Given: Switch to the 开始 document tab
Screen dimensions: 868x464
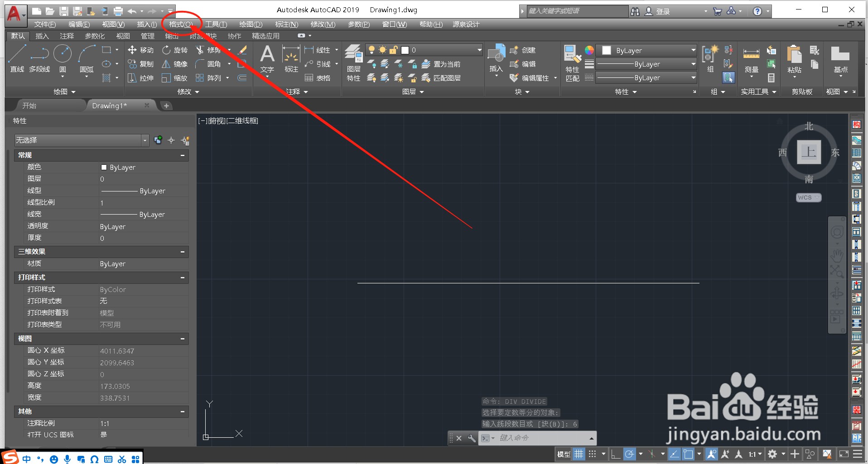Looking at the screenshot, I should (29, 105).
